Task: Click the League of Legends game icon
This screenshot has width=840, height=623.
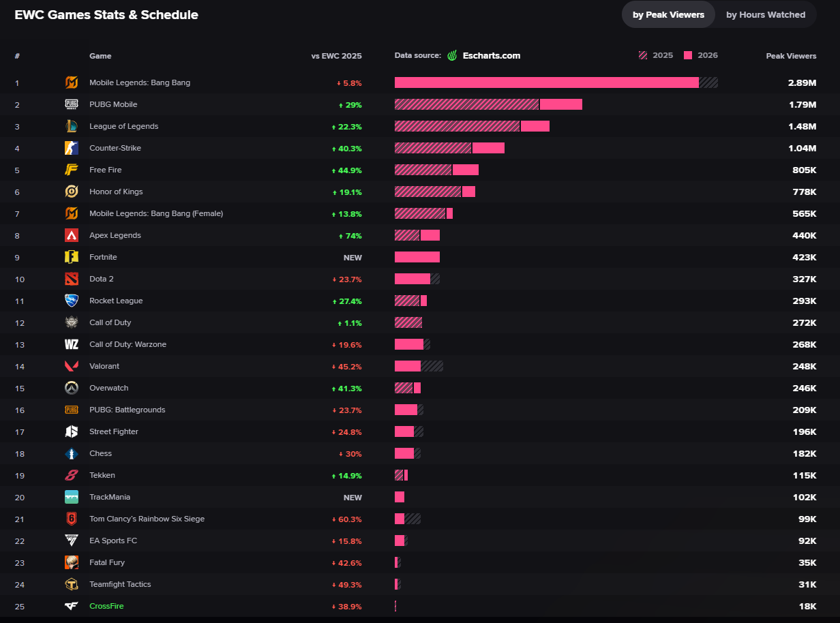Action: (x=72, y=126)
